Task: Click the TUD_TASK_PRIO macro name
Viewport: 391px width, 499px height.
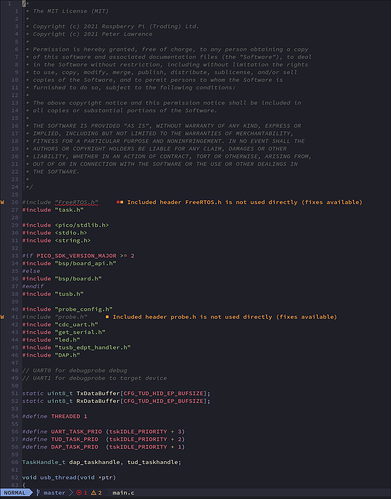Action: (75, 440)
